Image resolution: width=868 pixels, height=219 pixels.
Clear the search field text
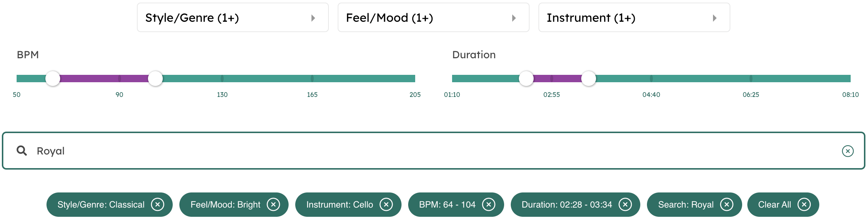848,151
